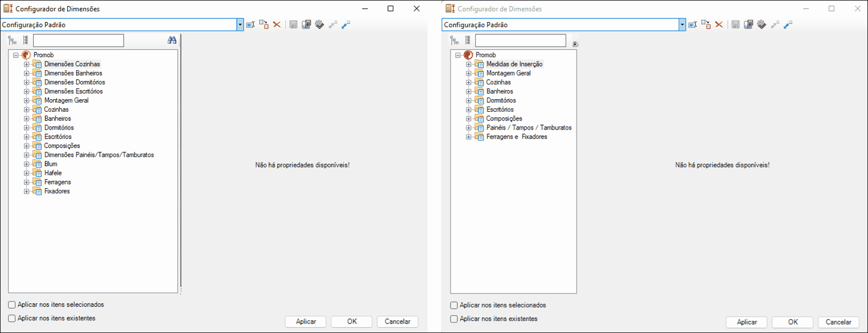
Task: Click rename configuration icon in right window
Action: click(693, 25)
